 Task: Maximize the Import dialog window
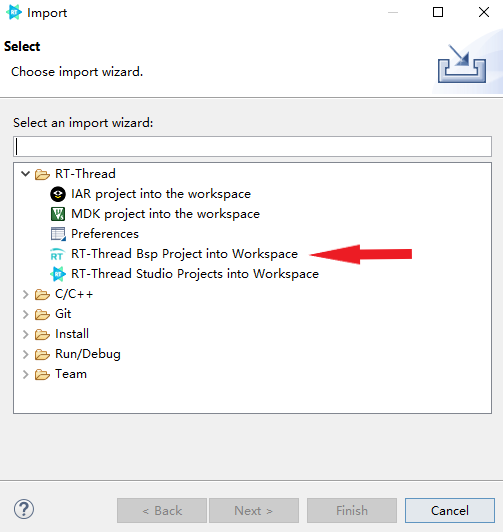(438, 13)
